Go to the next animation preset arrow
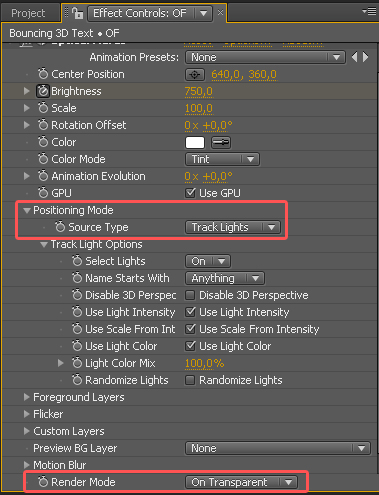The image size is (379, 495). coord(366,57)
